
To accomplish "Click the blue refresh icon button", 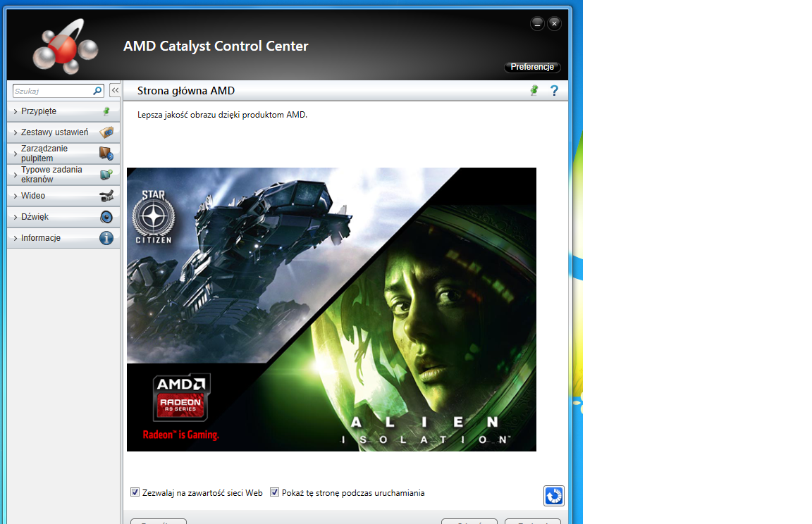I will (553, 496).
